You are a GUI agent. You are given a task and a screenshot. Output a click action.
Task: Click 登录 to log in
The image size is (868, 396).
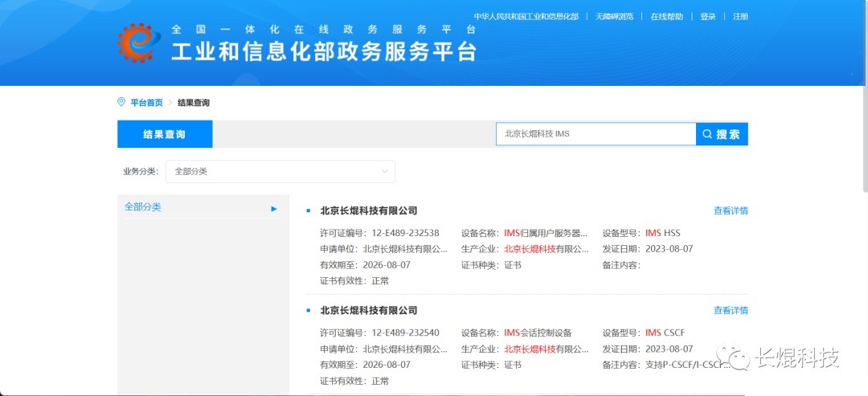tap(708, 17)
